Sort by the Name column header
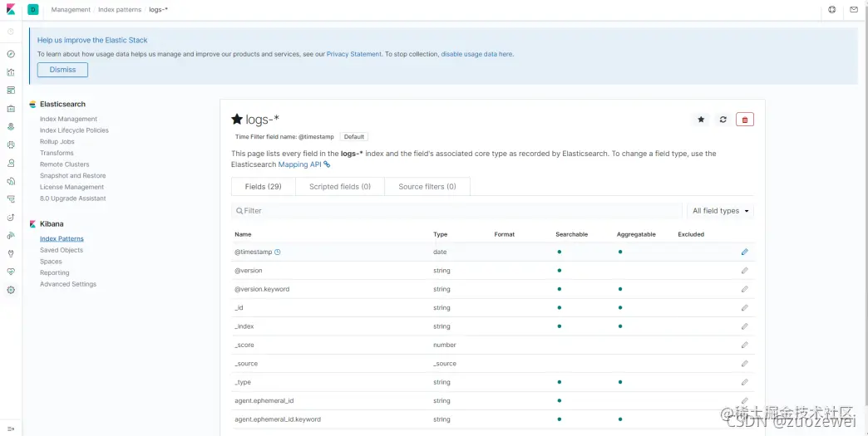 click(x=243, y=234)
